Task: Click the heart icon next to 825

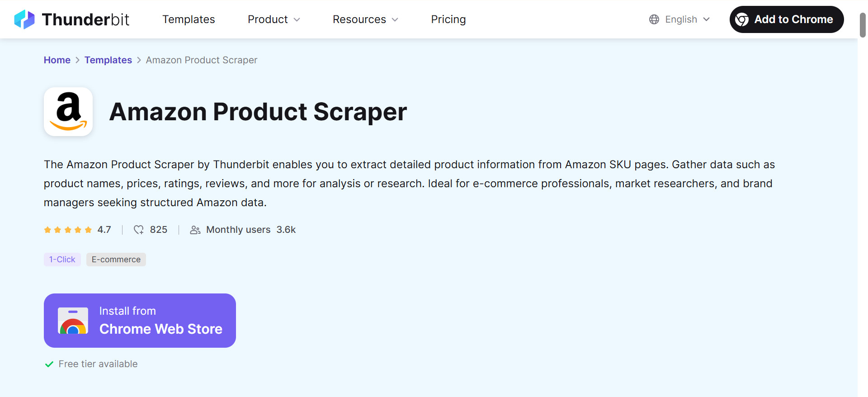Action: pos(138,230)
